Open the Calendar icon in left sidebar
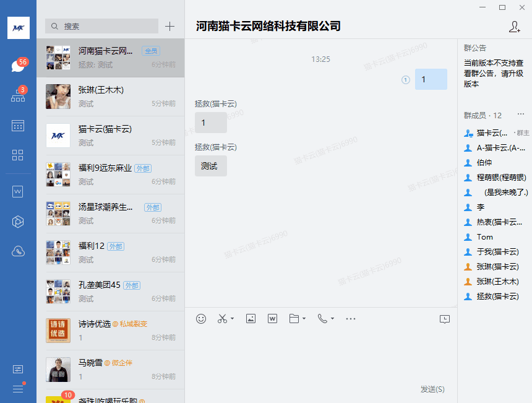This screenshot has height=403, width=532. (18, 126)
